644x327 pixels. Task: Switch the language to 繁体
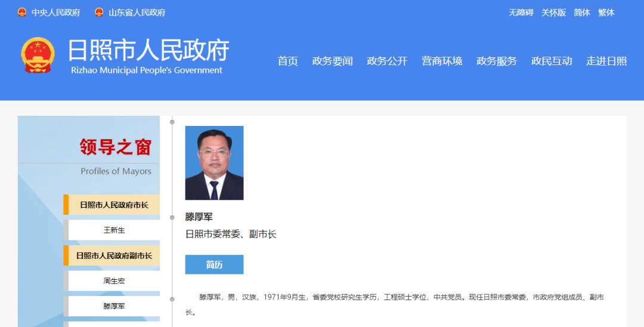(x=606, y=13)
